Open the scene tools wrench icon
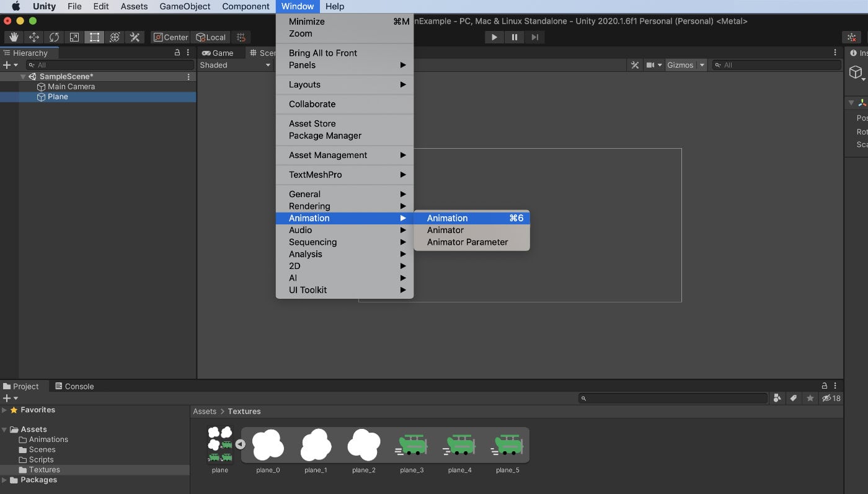The height and width of the screenshot is (494, 868). tap(635, 65)
